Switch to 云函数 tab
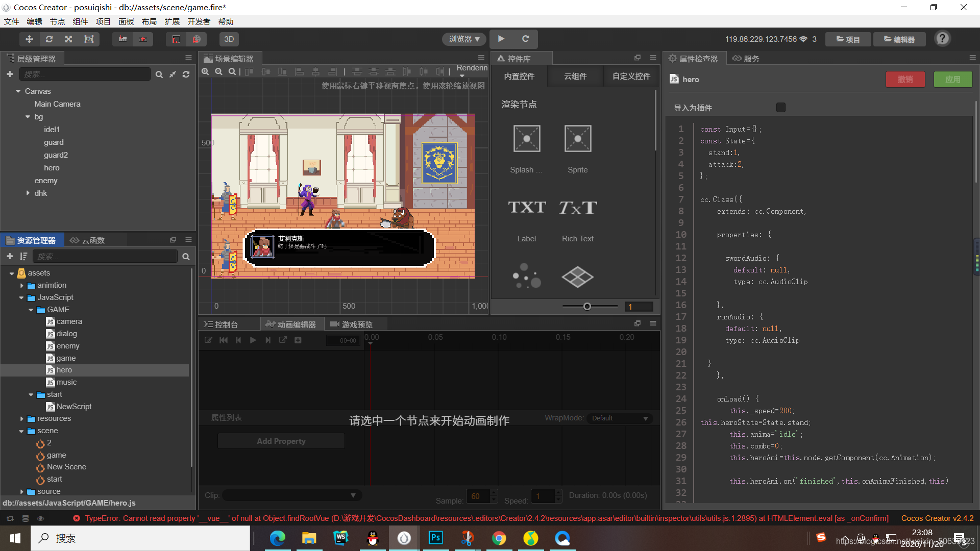The image size is (980, 551). [x=87, y=240]
